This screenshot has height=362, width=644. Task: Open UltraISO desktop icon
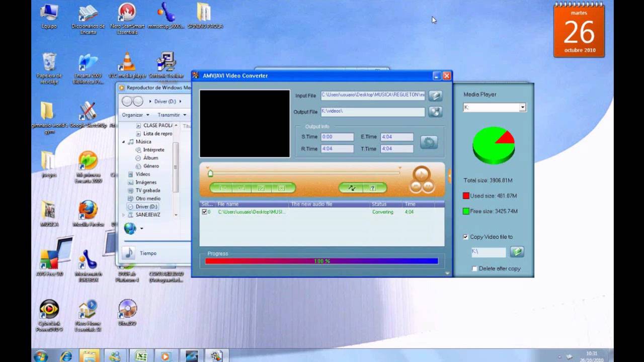pyautogui.click(x=127, y=313)
